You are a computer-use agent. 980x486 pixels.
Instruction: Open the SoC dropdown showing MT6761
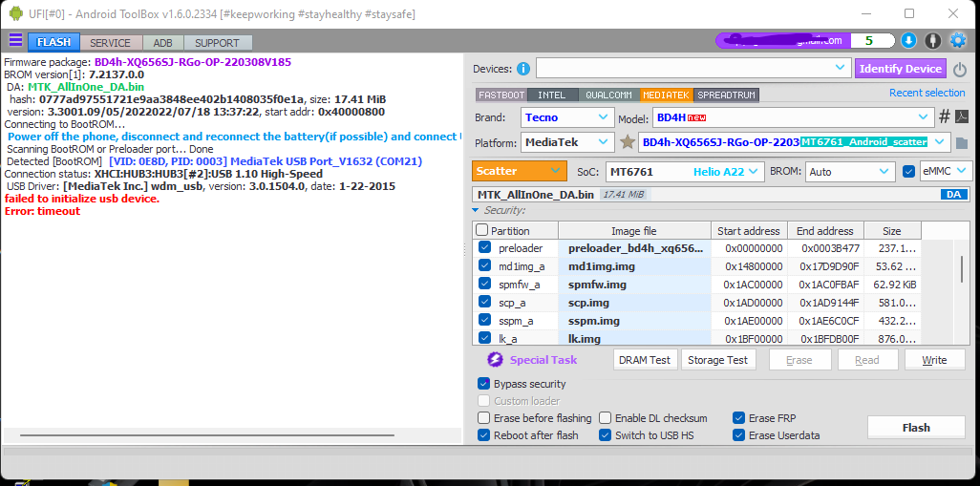point(685,171)
